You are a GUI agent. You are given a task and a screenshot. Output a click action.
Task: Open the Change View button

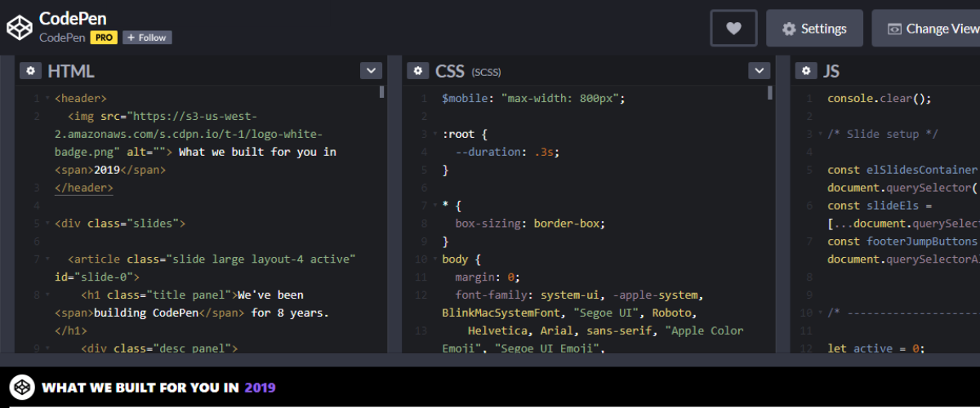pos(926,29)
